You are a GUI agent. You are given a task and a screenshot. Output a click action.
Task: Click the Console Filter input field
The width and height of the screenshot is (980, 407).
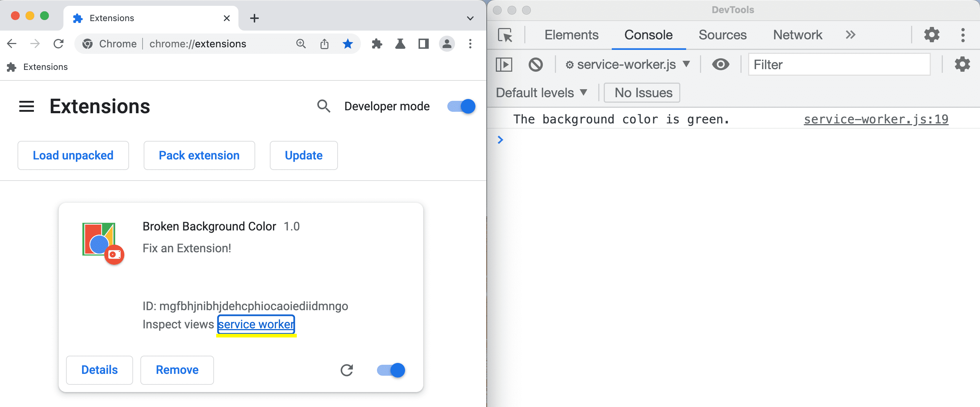tap(839, 65)
